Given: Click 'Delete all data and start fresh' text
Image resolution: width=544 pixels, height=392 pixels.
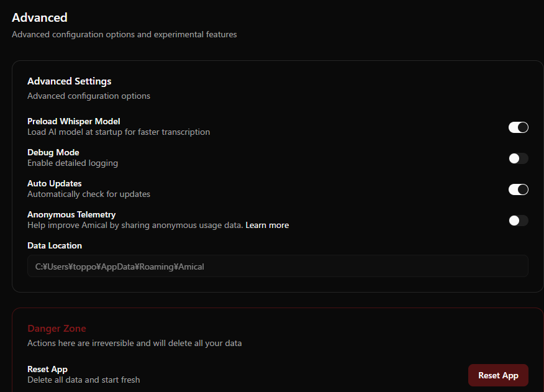Looking at the screenshot, I should (84, 380).
